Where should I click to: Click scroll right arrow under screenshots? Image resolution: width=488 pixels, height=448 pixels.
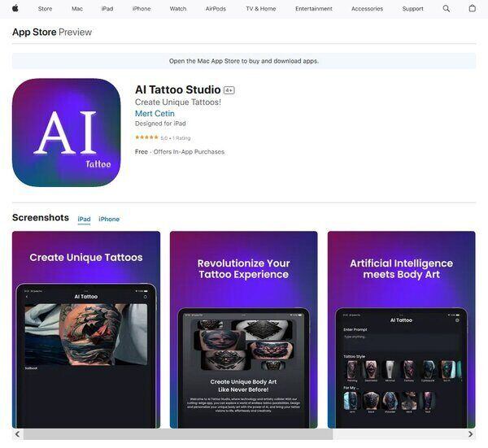[x=470, y=434]
